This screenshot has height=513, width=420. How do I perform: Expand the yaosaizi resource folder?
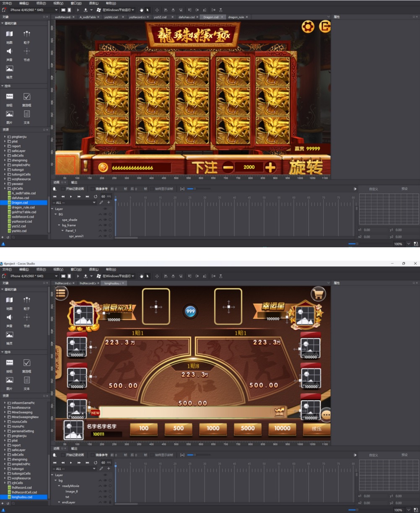click(5, 184)
